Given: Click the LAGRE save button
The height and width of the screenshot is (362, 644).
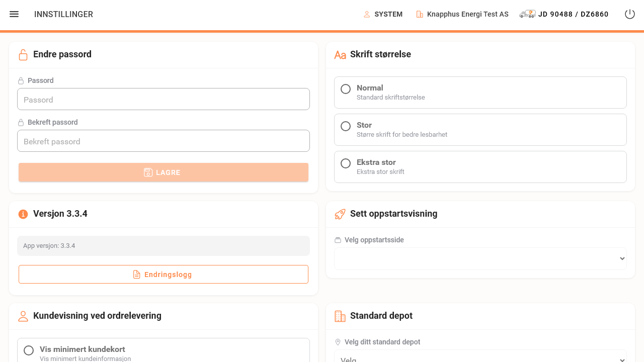Looking at the screenshot, I should click(164, 172).
